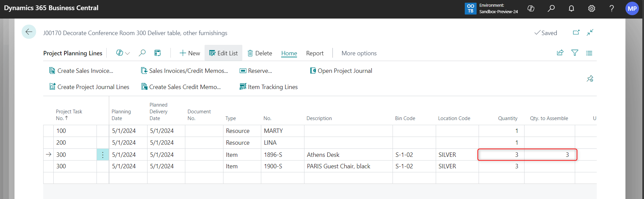
Task: Search the list with the toolbar magnifier
Action: point(142,53)
